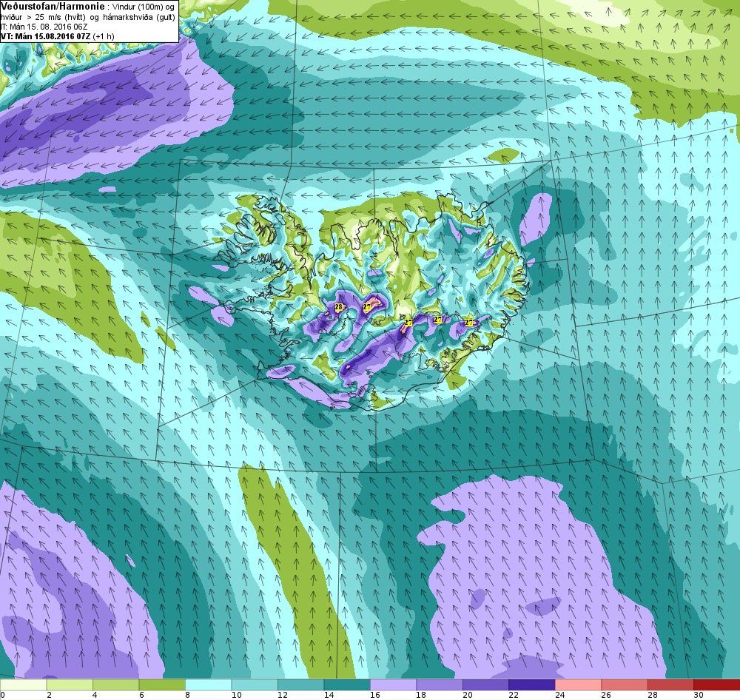
Task: Click the legend scale number 28
Action: (653, 695)
